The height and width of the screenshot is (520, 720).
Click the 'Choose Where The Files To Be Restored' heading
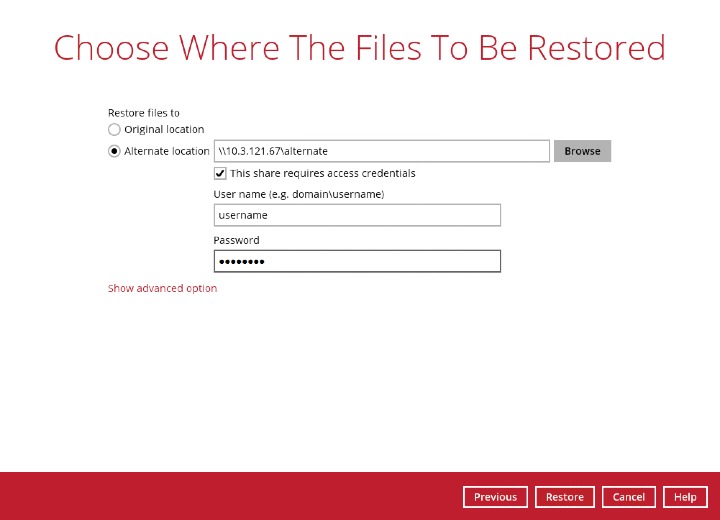tap(359, 48)
